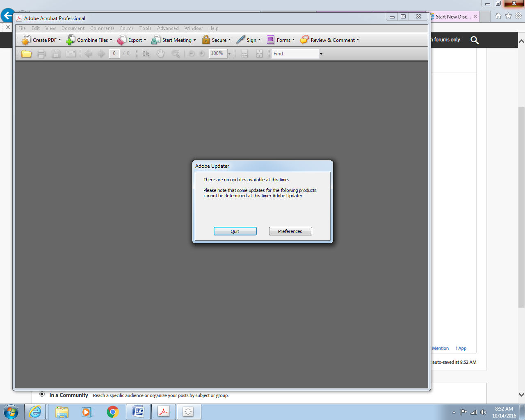Expand the Forms dropdown arrow
525x420 pixels.
(x=293, y=40)
